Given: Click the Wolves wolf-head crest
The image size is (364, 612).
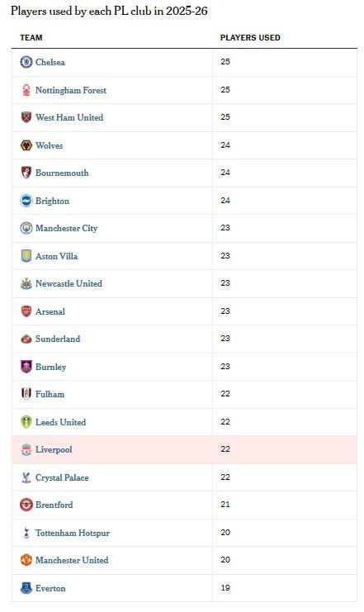Looking at the screenshot, I should 26,145.
